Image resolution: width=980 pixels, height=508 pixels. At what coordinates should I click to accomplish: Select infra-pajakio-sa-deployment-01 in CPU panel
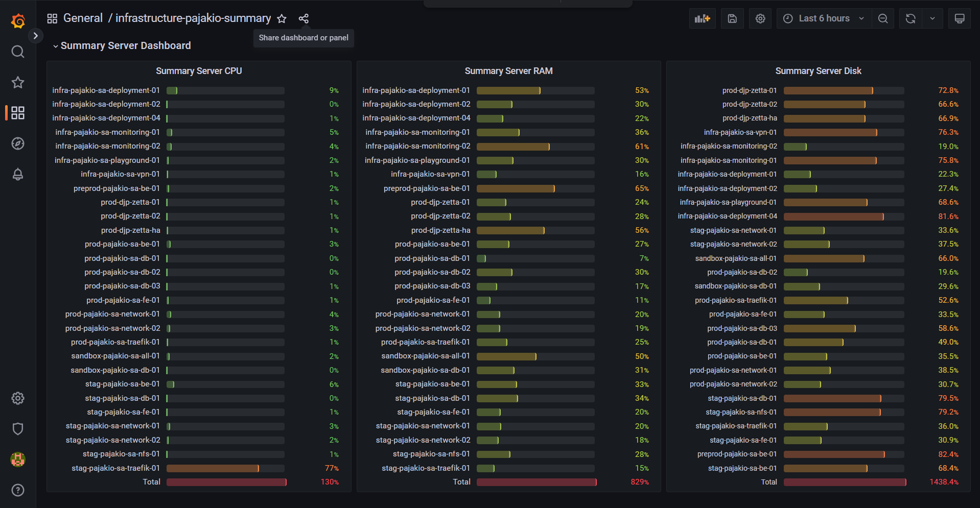(106, 90)
